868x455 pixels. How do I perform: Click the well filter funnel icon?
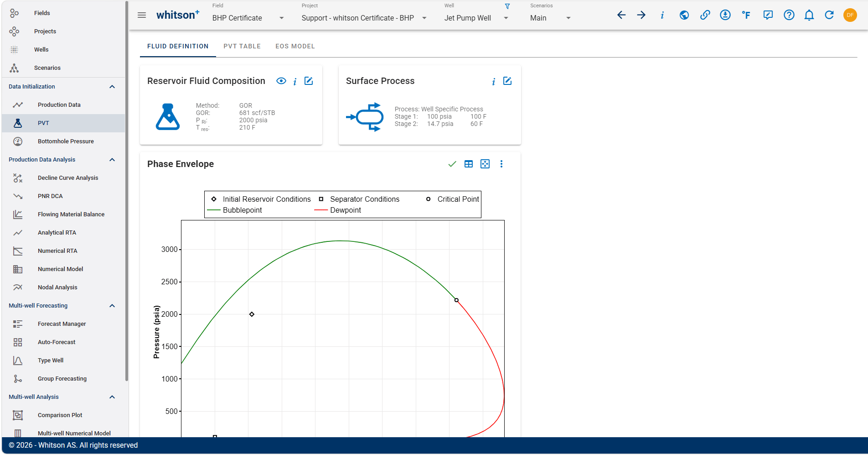click(507, 6)
